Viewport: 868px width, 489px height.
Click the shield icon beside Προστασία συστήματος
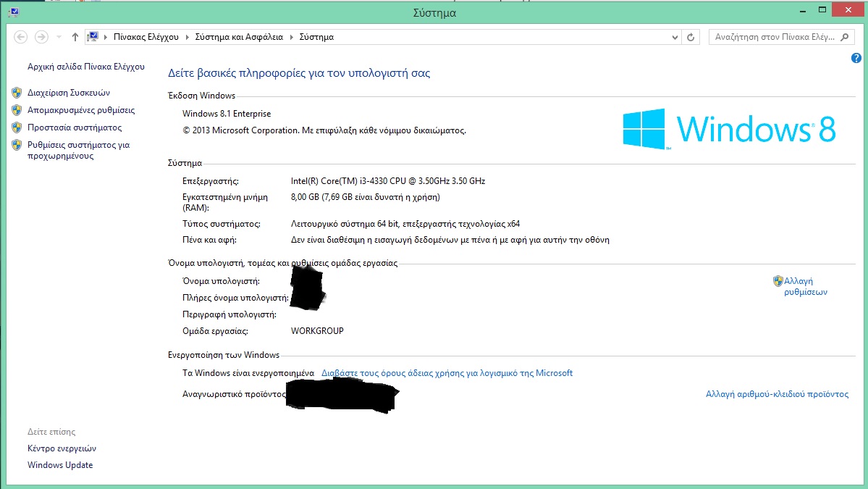(17, 128)
